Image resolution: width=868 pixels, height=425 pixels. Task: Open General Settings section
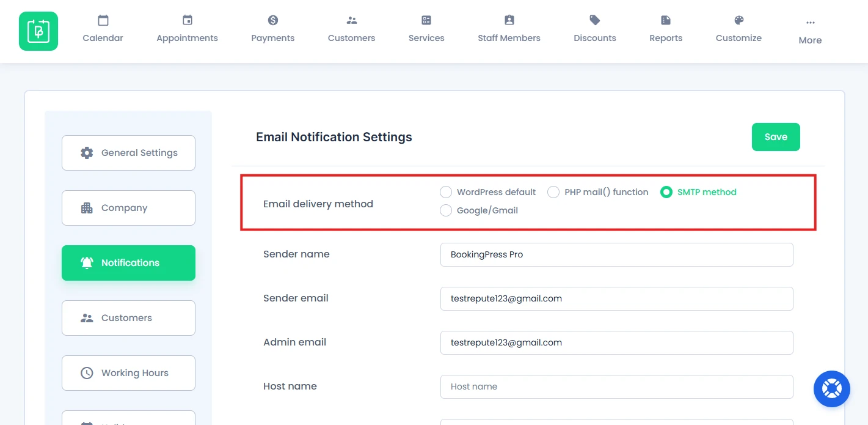[x=128, y=153]
